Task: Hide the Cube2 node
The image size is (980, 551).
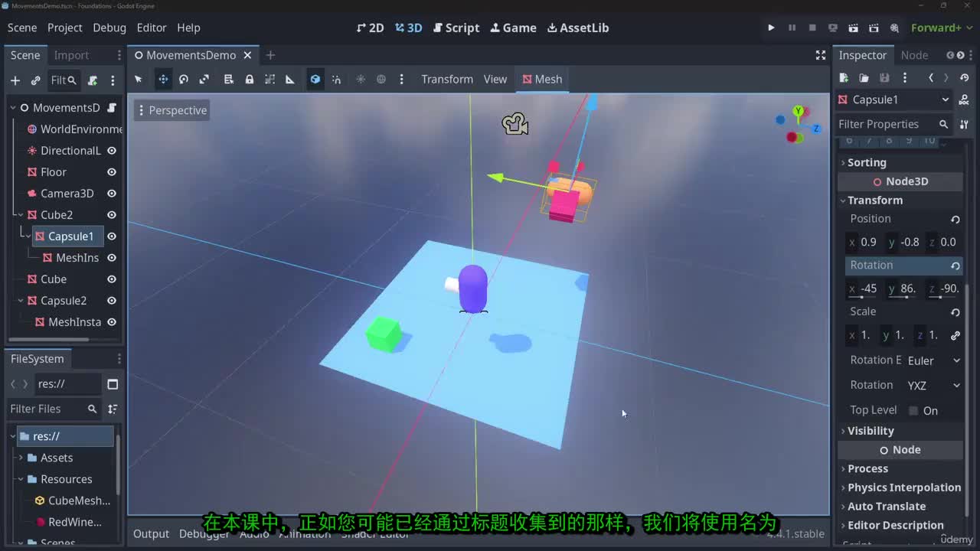Action: tap(112, 215)
